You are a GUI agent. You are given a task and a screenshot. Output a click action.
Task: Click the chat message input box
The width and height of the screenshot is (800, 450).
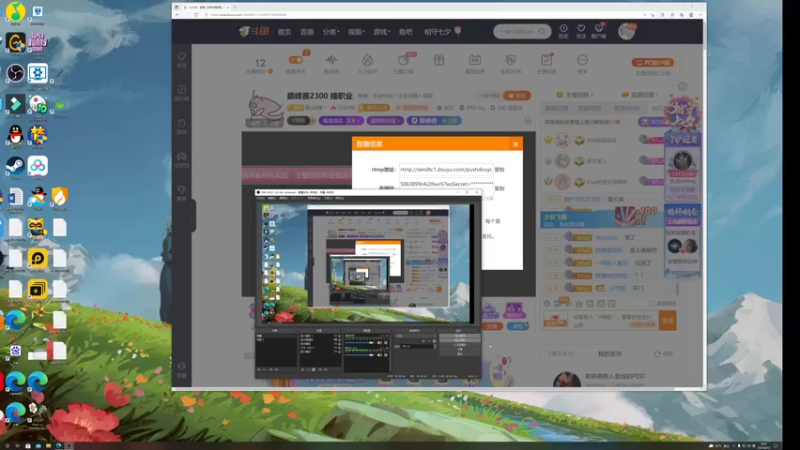click(x=613, y=320)
